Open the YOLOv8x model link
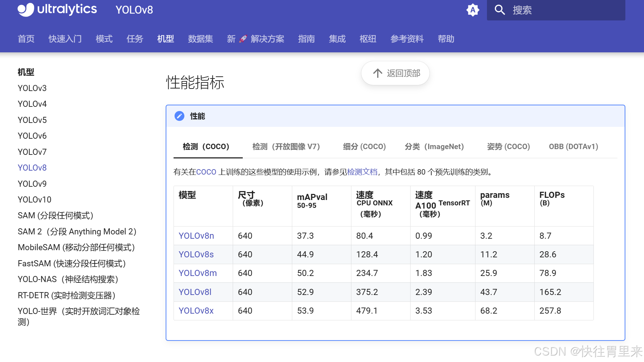This screenshot has width=644, height=362. (x=196, y=311)
